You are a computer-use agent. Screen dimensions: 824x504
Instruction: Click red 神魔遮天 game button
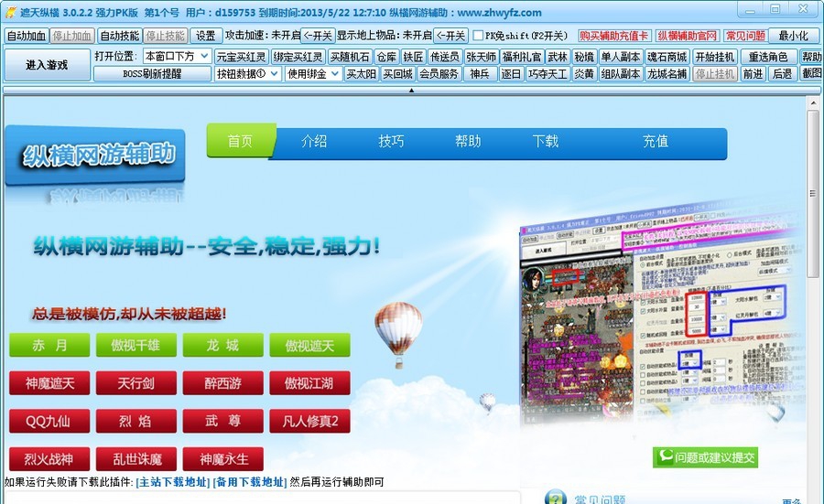coord(49,383)
